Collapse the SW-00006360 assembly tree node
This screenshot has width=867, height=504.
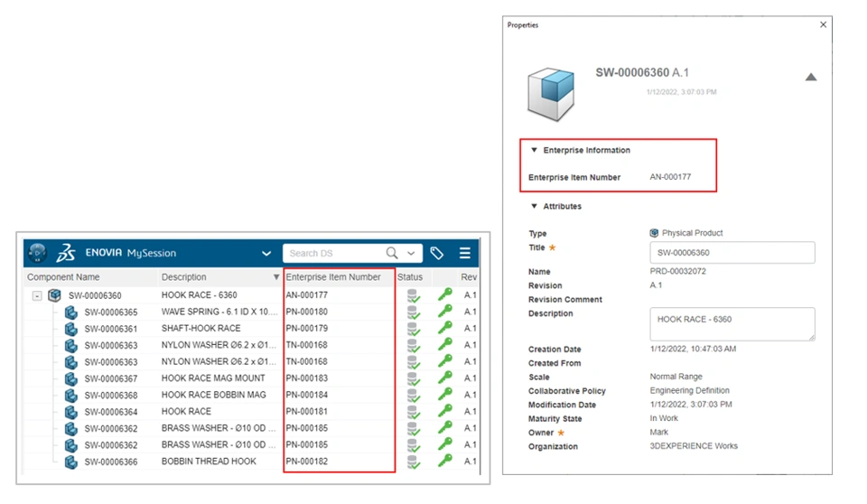click(x=37, y=296)
